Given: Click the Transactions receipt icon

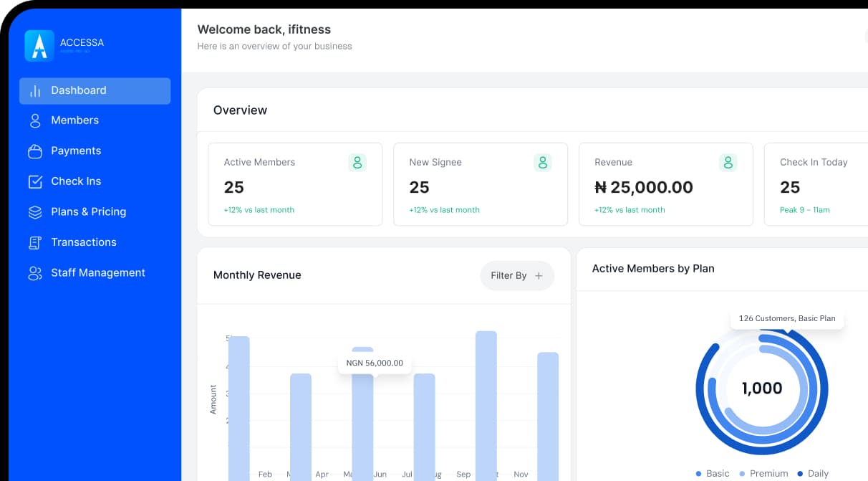Looking at the screenshot, I should click(35, 243).
